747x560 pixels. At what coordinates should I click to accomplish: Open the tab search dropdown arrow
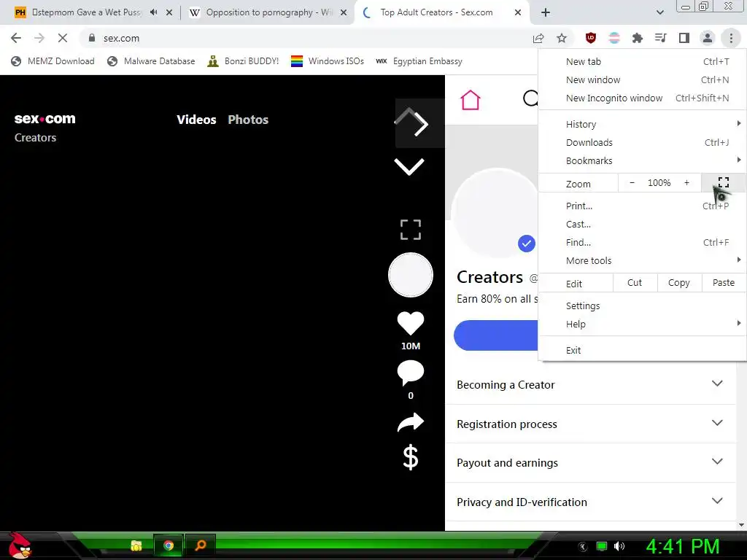[659, 12]
